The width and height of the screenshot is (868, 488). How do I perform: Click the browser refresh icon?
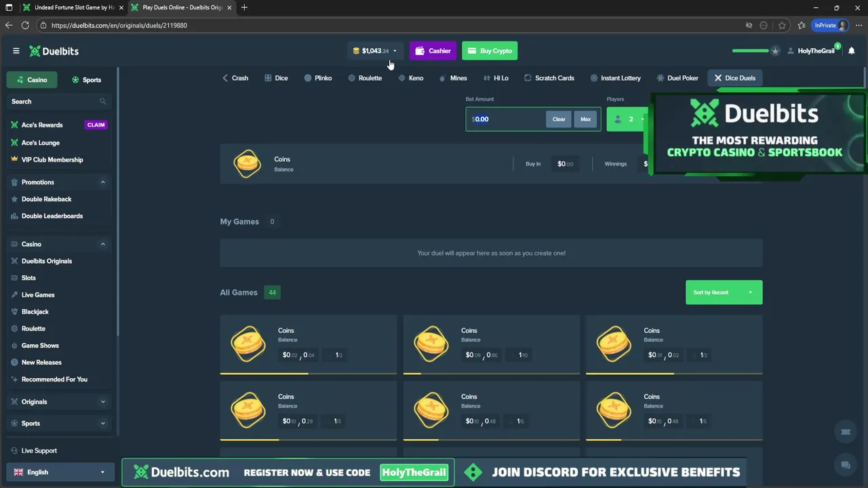point(25,25)
